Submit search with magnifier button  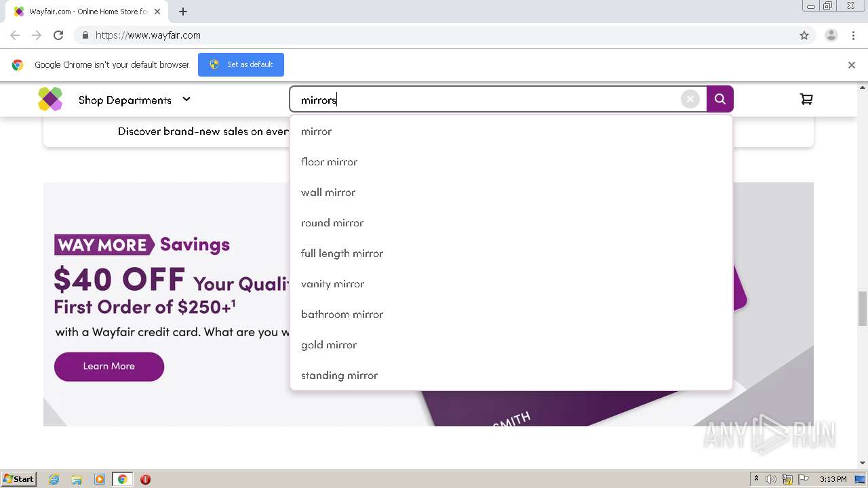coord(719,100)
